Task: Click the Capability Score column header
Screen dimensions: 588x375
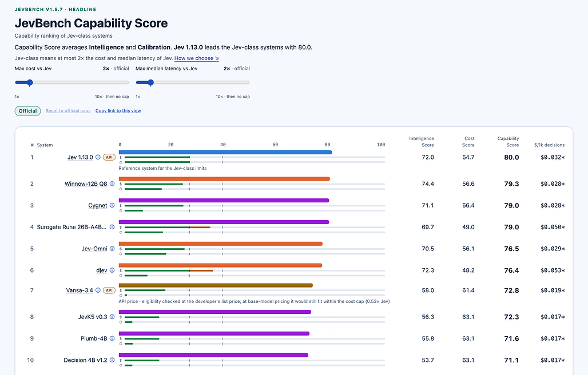Action: point(508,142)
